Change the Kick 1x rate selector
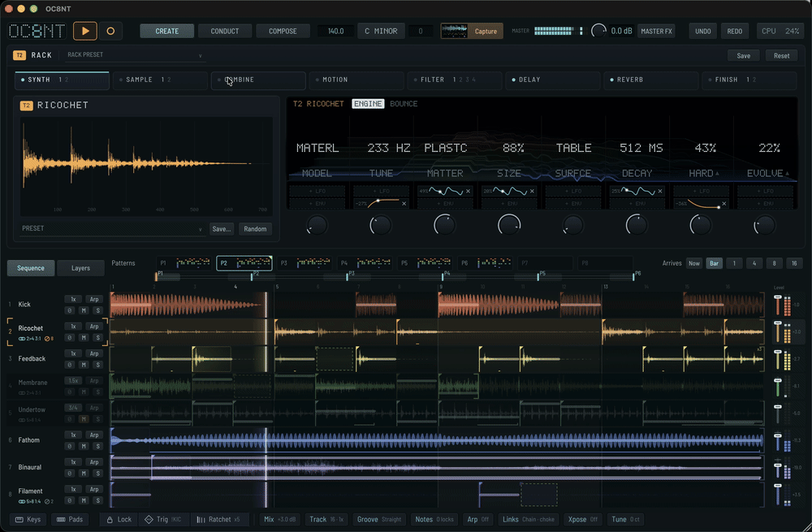Viewport: 812px width, 532px height. 74,299
